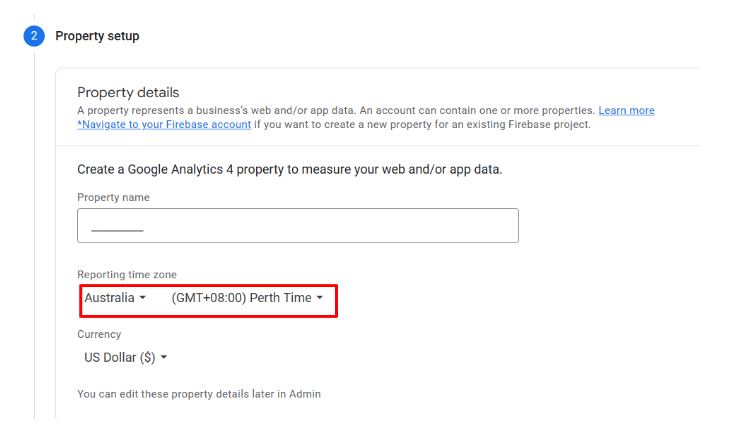Click the arrow beside Perth Time
This screenshot has height=433, width=736.
(320, 298)
